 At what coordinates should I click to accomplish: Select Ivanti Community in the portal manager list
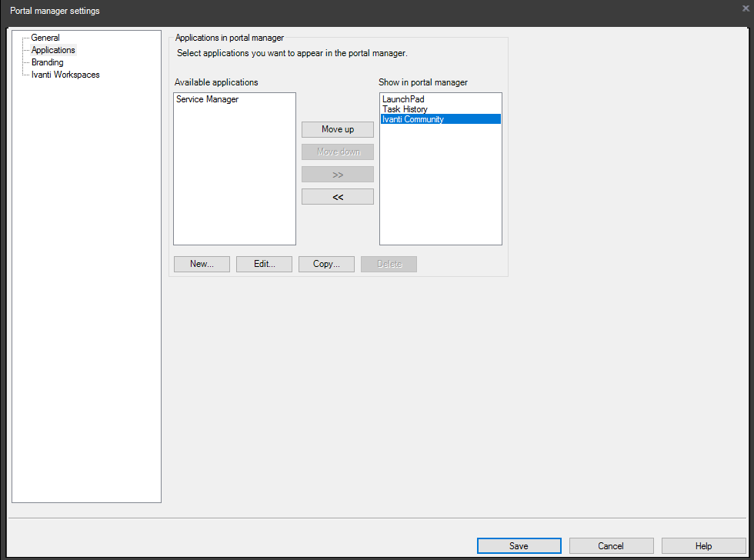pyautogui.click(x=412, y=118)
